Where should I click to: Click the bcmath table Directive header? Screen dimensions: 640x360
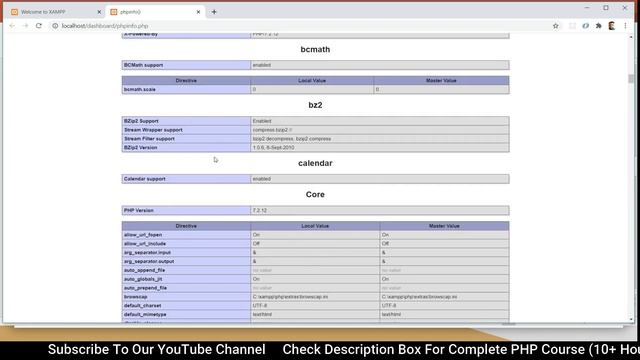186,81
